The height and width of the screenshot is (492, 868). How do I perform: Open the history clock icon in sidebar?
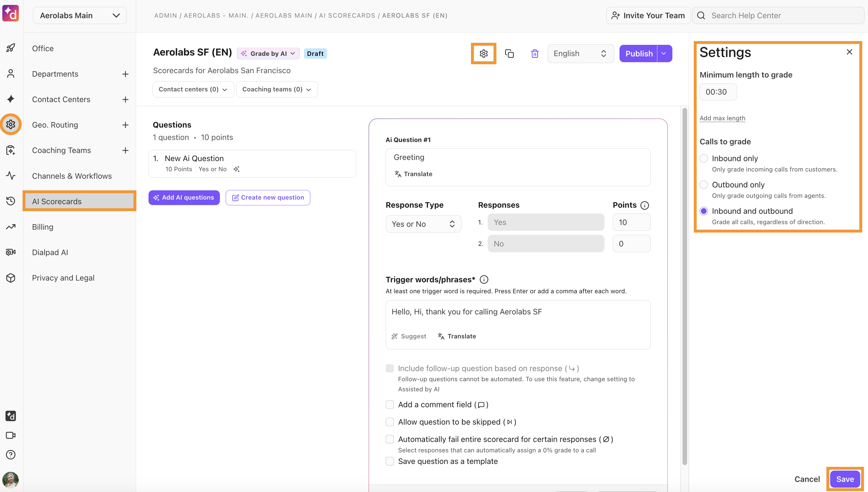(x=11, y=201)
